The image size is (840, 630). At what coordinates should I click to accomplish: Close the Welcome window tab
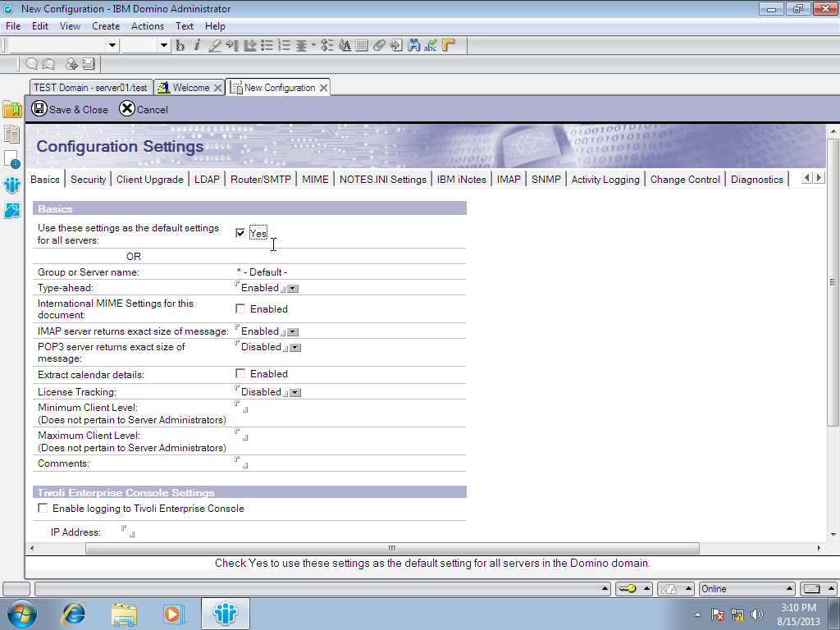217,88
